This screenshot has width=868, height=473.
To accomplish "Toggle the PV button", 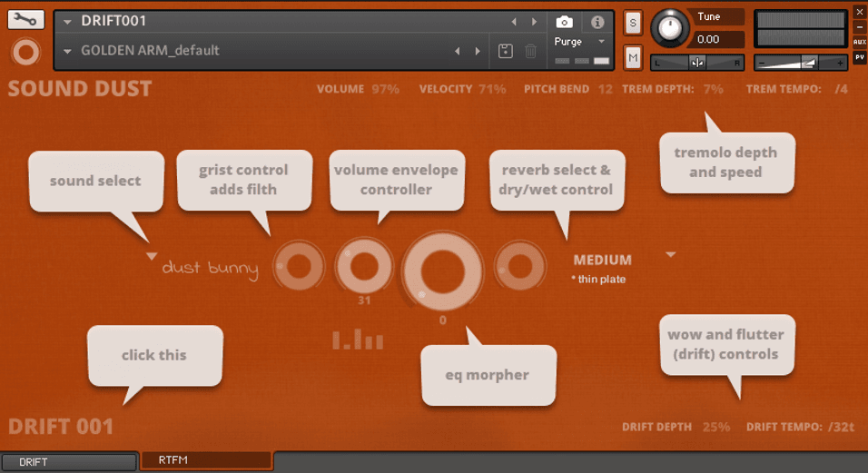I will 859,57.
